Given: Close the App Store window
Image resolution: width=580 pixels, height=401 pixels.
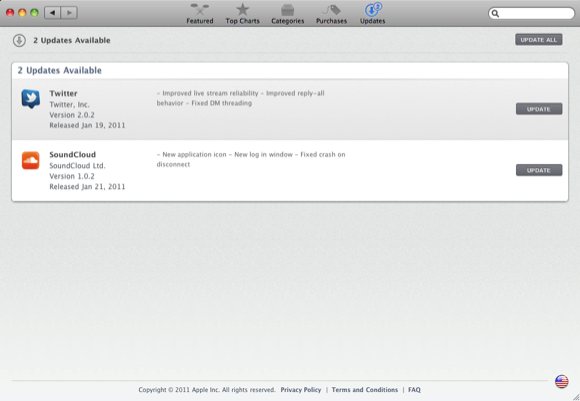Looking at the screenshot, I should pos(10,13).
